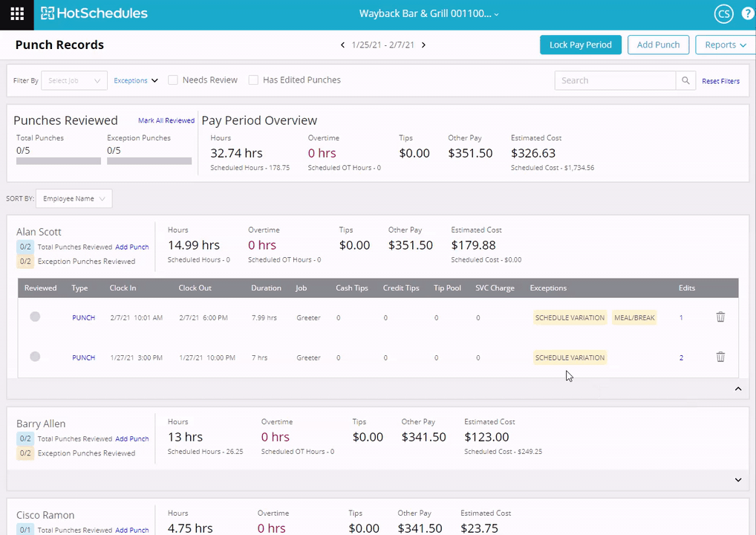
Task: Click the HotSchedules logo
Action: click(x=94, y=13)
